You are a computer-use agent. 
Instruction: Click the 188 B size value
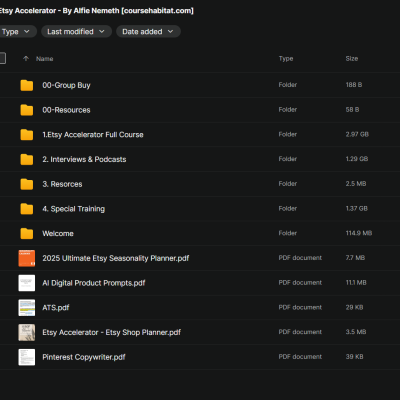354,85
